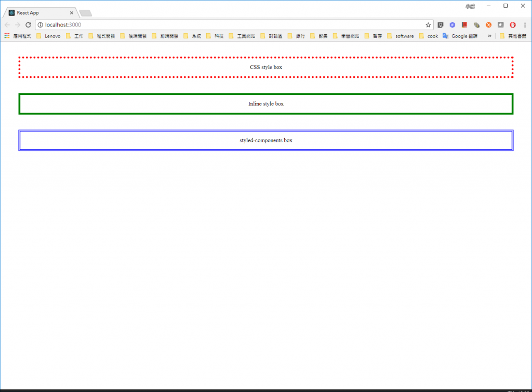This screenshot has height=392, width=532.
Task: Click the CSS style box text
Action: (266, 67)
